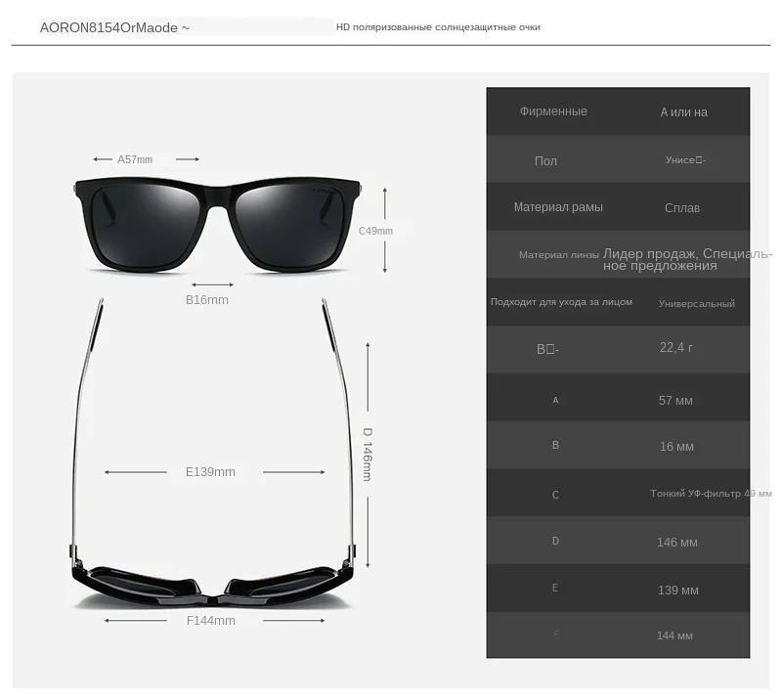Click the Материал линзы label
782x700 pixels.
point(559,255)
